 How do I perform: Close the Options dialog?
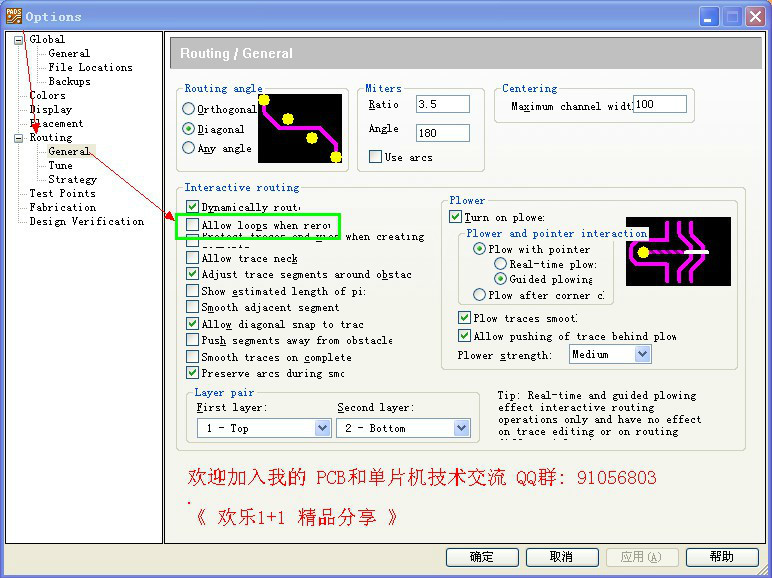pos(755,17)
